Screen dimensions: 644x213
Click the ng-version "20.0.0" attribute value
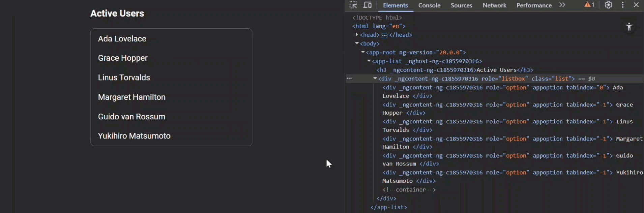[x=449, y=52]
